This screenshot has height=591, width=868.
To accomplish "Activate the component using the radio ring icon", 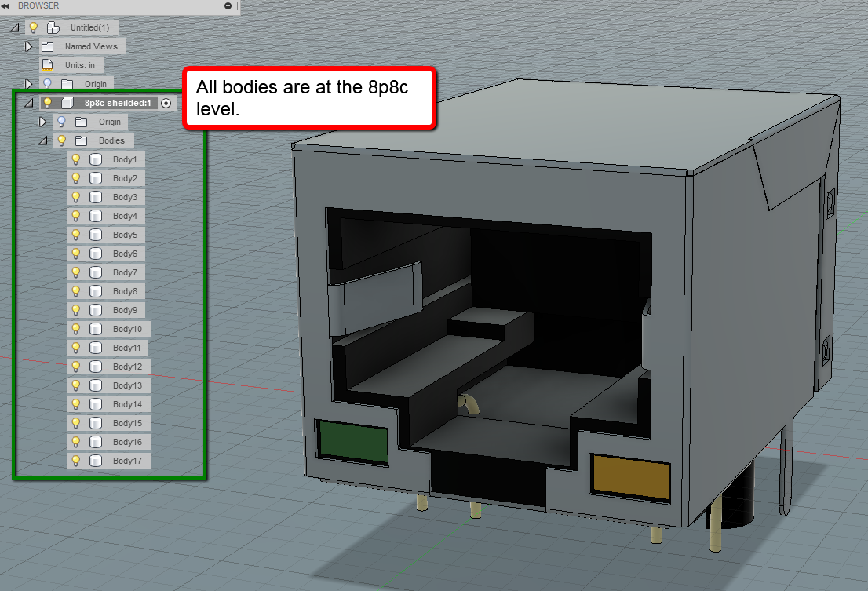I will (x=165, y=102).
